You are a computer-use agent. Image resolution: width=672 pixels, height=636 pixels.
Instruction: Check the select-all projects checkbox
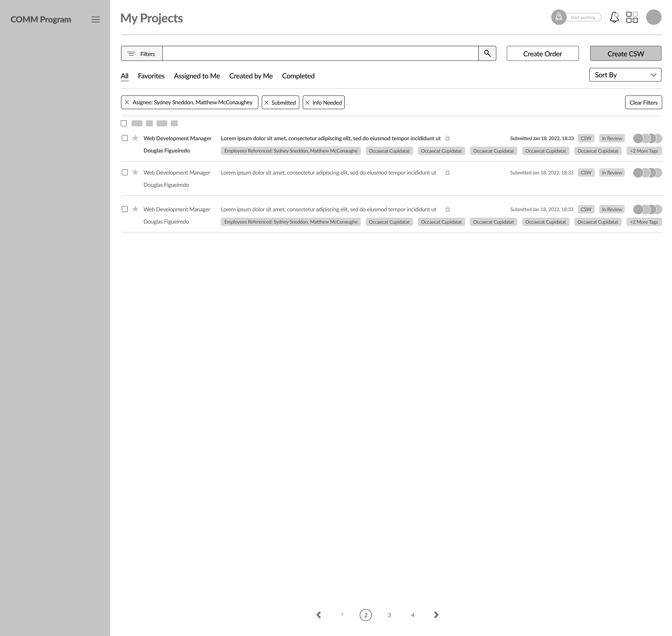coord(124,123)
